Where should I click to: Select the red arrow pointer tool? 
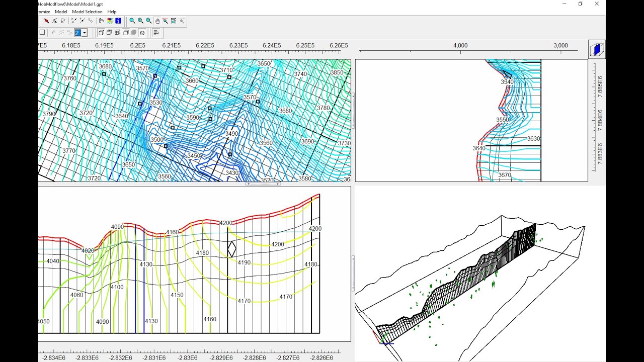tap(46, 21)
